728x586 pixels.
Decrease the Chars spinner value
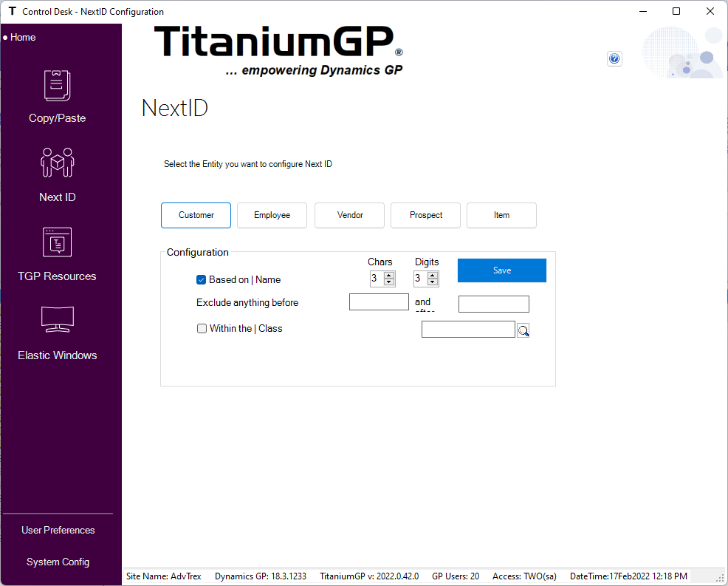pyautogui.click(x=389, y=282)
